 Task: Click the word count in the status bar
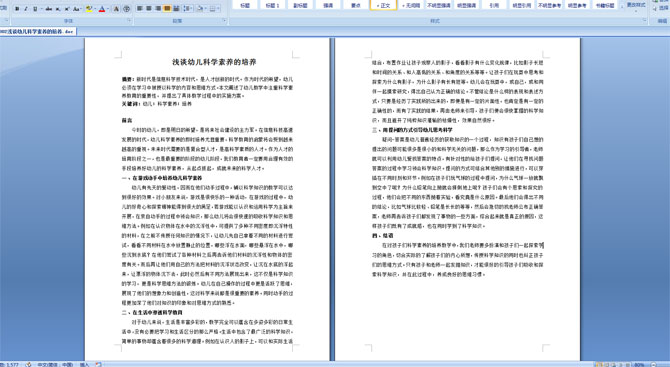[x=9, y=364]
